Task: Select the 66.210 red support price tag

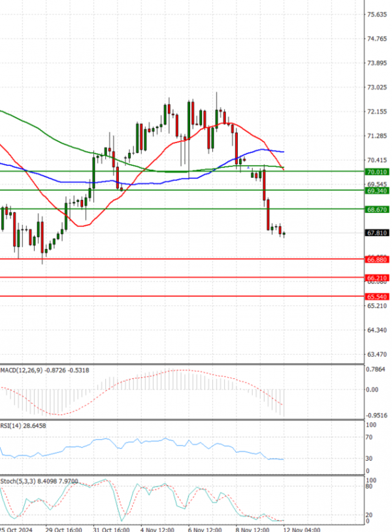Action: point(378,278)
